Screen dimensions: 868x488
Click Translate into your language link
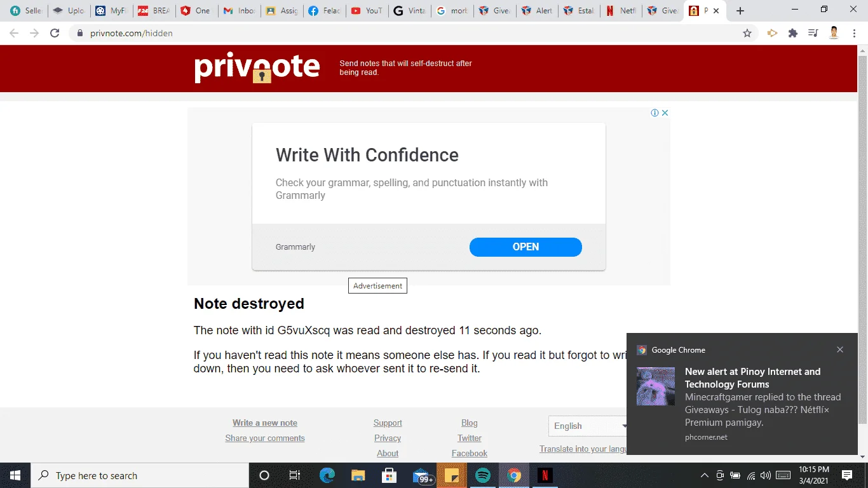[583, 449]
